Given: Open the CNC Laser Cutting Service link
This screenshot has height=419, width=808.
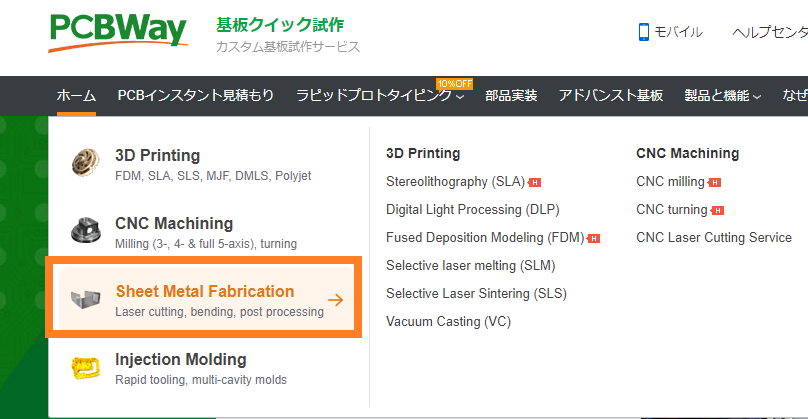Looking at the screenshot, I should [x=713, y=238].
